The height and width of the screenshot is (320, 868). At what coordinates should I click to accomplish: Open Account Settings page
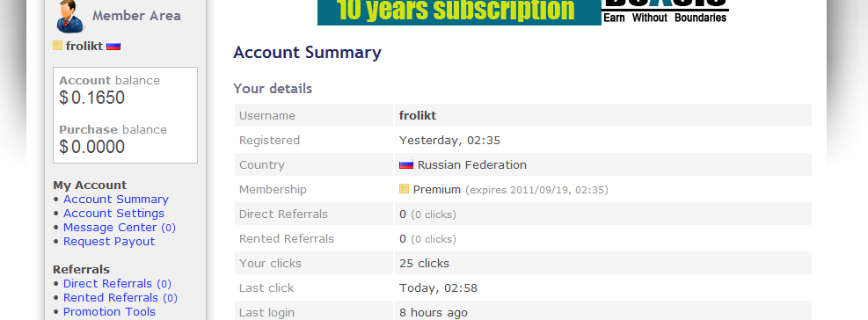point(113,213)
